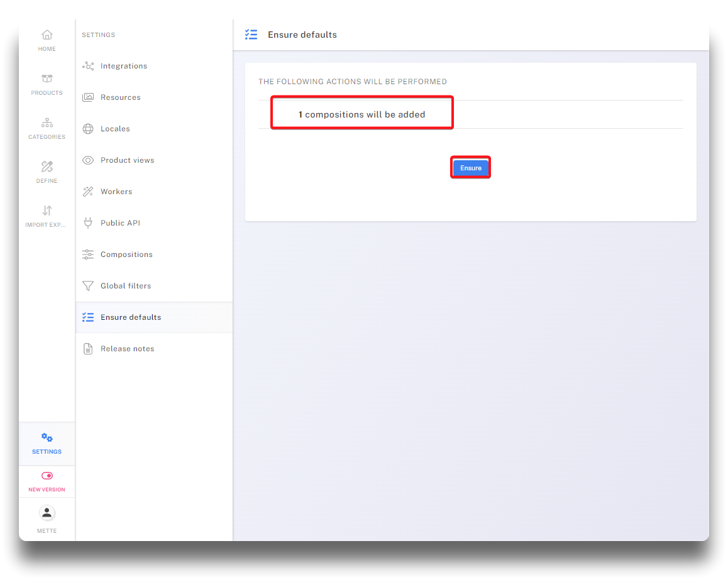The image size is (728, 580).
Task: Open the Mette user profile avatar
Action: pyautogui.click(x=47, y=513)
